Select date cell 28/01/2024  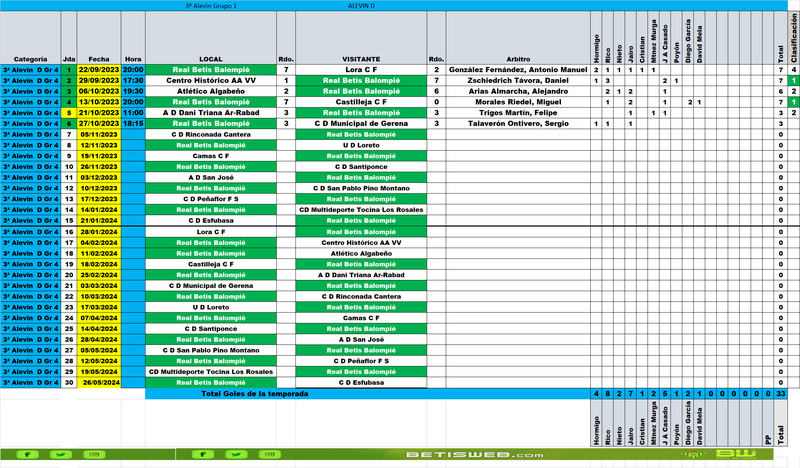[99, 232]
